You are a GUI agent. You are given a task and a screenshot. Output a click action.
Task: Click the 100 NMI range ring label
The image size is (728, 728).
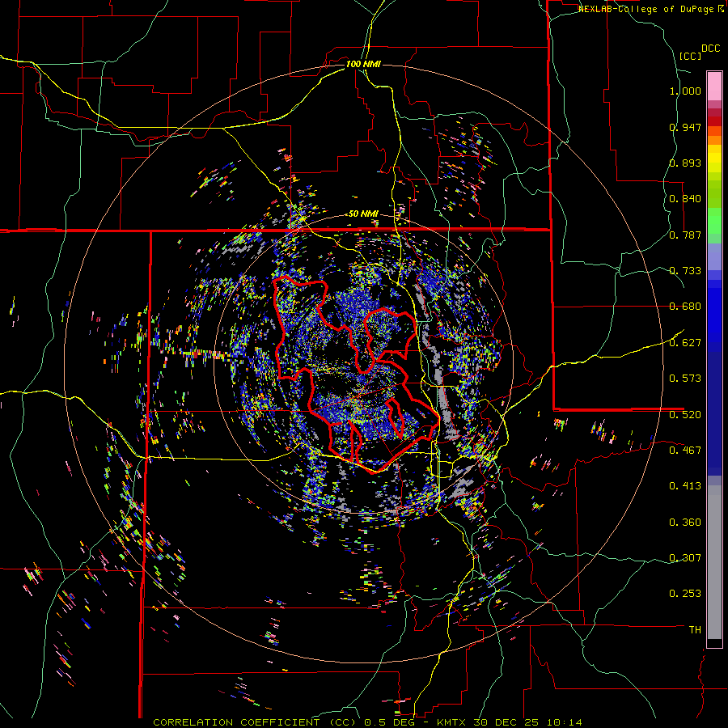tap(363, 64)
